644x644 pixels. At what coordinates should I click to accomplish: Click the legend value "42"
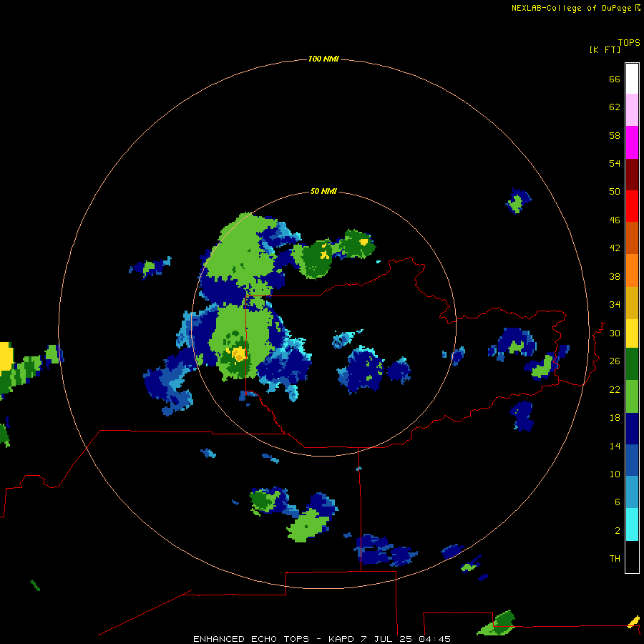coord(615,248)
